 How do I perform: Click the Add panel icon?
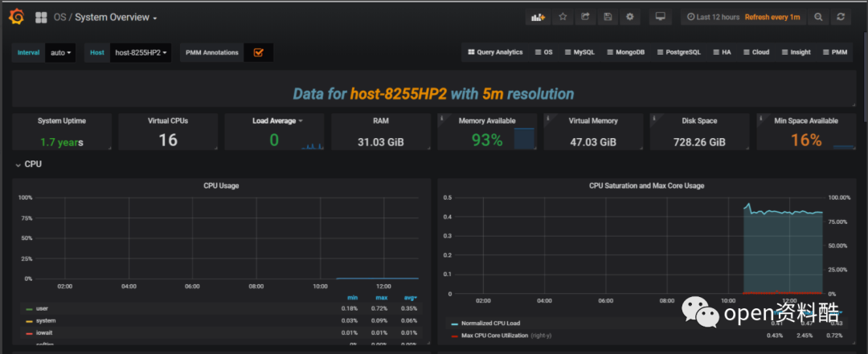536,17
